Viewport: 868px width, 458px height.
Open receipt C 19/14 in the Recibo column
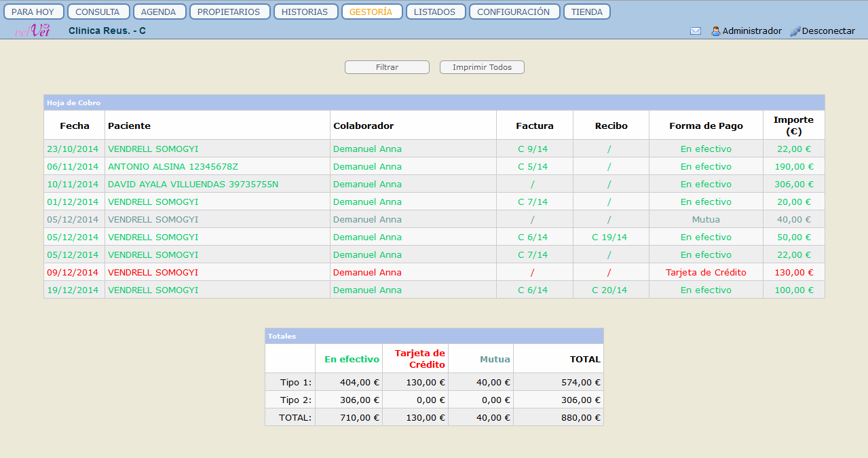click(x=609, y=237)
